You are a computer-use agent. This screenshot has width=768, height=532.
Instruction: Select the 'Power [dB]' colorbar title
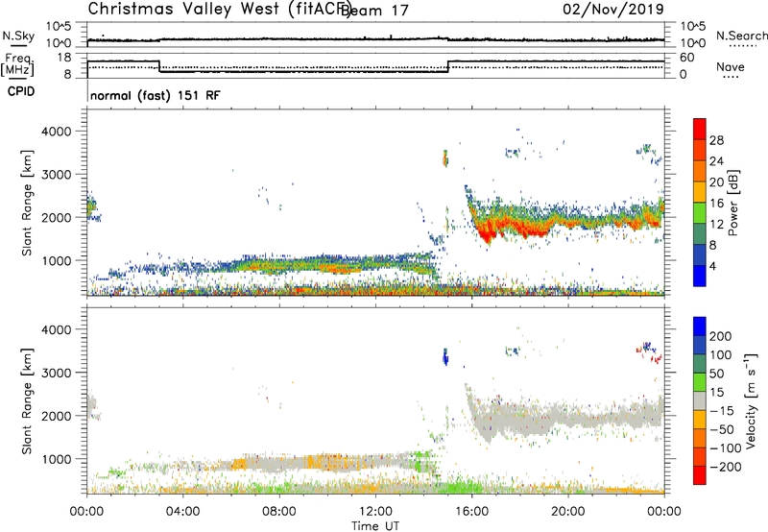pos(732,203)
